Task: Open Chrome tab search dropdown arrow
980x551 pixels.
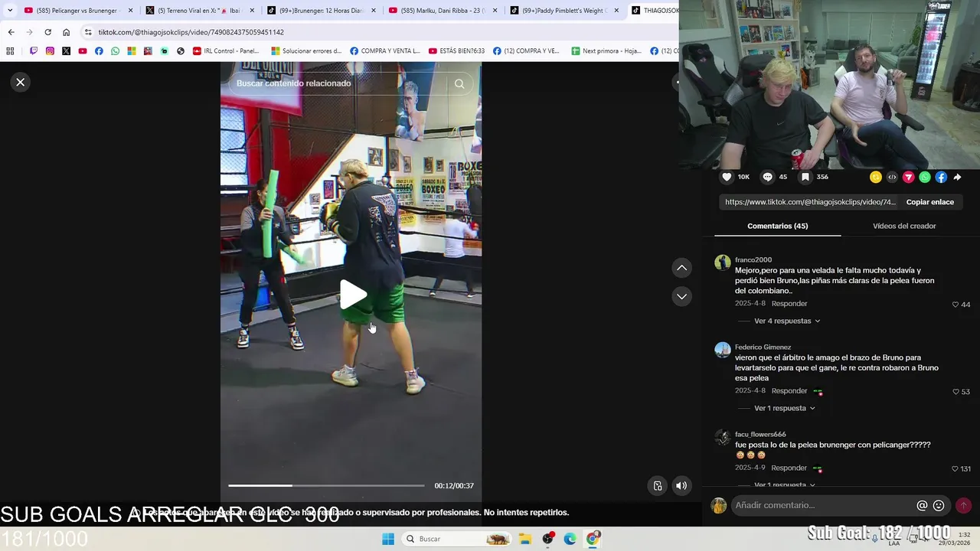Action: [10, 11]
